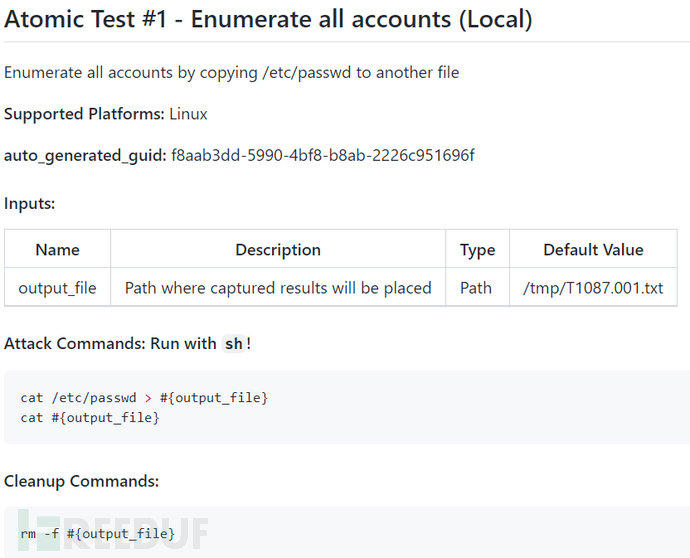Click the Name column header
690x558 pixels.
(57, 250)
